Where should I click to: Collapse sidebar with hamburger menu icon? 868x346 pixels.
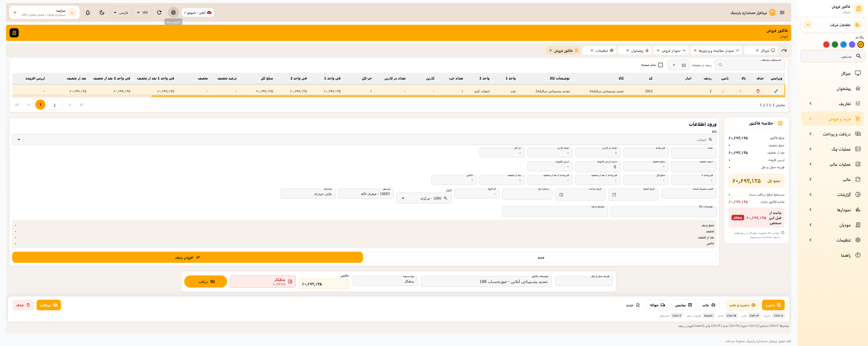click(782, 12)
